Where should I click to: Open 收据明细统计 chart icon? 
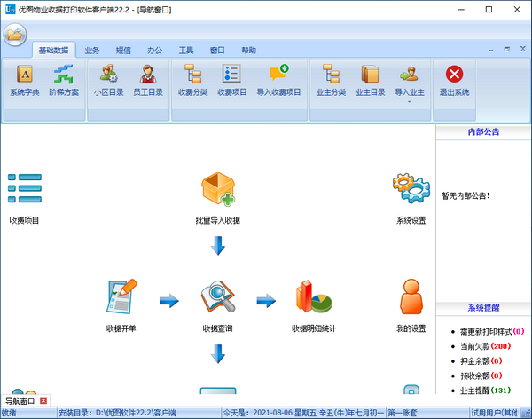point(313,302)
